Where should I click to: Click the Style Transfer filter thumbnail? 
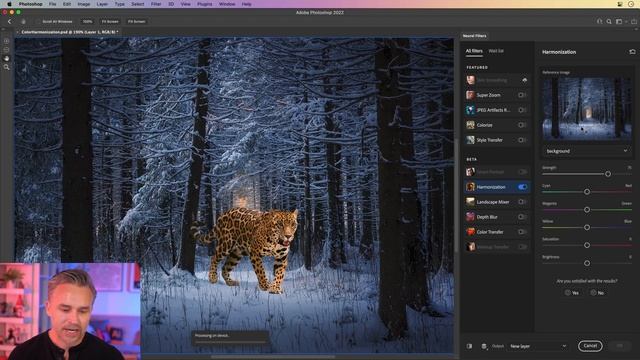[471, 140]
